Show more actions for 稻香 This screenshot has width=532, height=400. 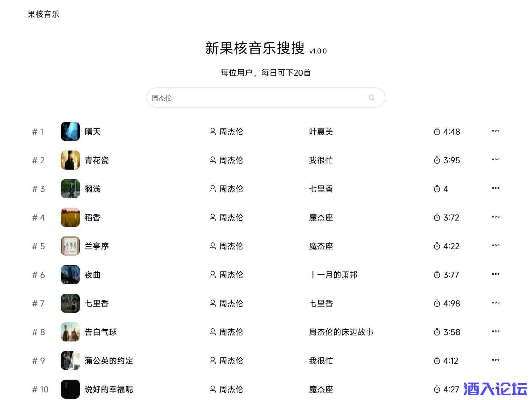[495, 217]
